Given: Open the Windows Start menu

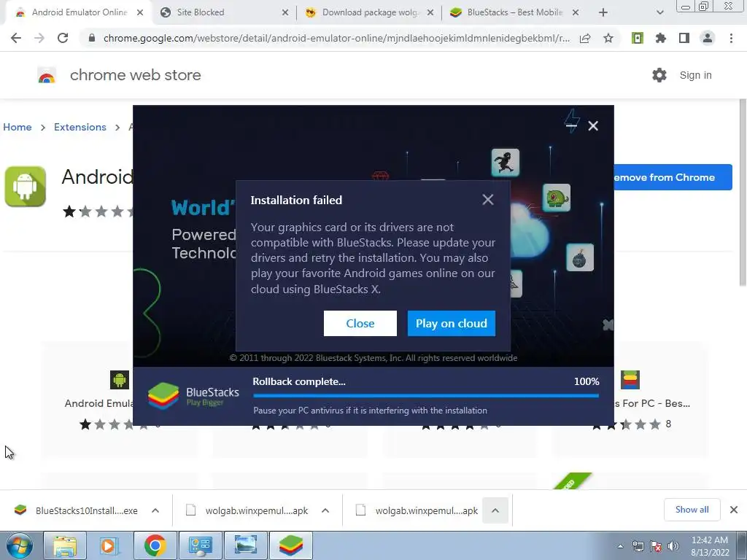Looking at the screenshot, I should coord(19,545).
